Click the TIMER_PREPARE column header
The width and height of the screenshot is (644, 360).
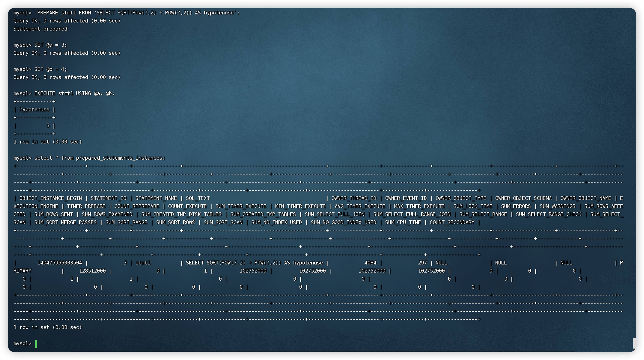[x=86, y=206]
